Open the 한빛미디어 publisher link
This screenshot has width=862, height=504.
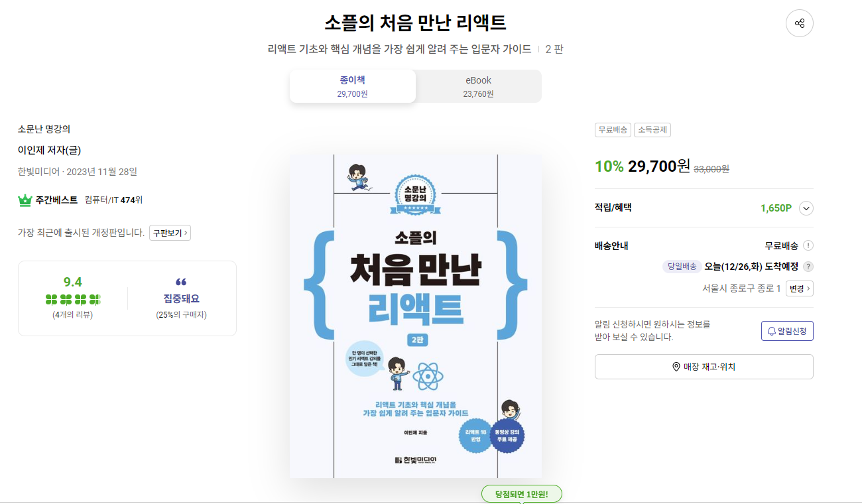click(38, 172)
